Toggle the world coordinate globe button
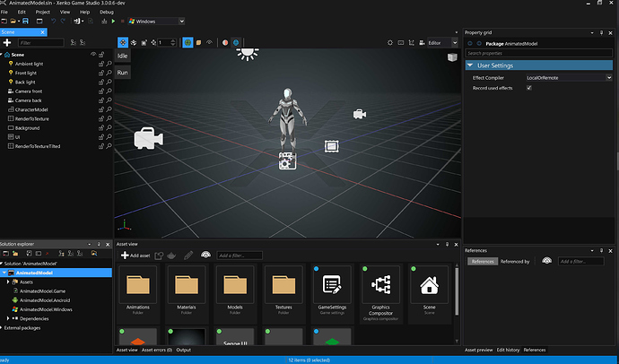 187,43
